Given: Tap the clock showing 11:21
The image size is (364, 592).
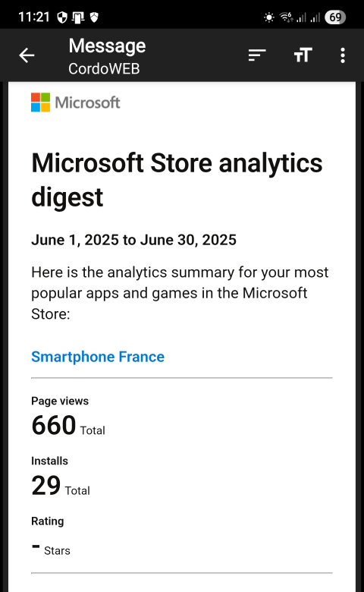Looking at the screenshot, I should click(x=34, y=17).
